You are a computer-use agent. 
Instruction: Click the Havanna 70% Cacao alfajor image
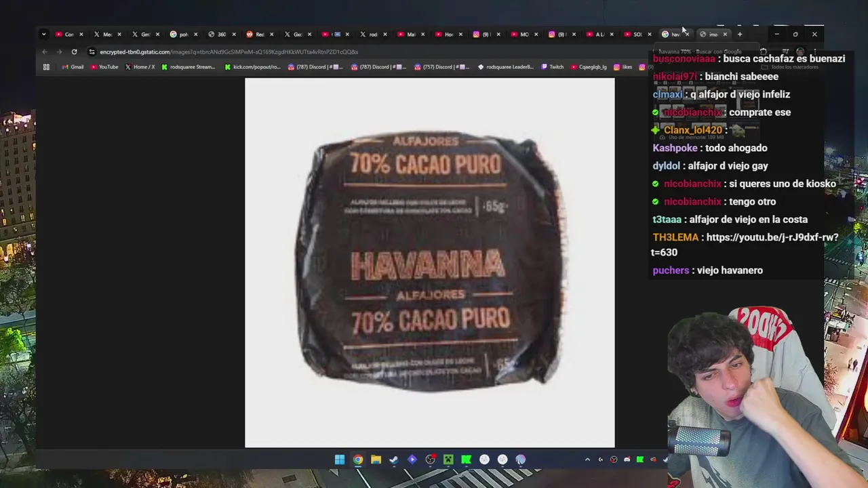[429, 262]
